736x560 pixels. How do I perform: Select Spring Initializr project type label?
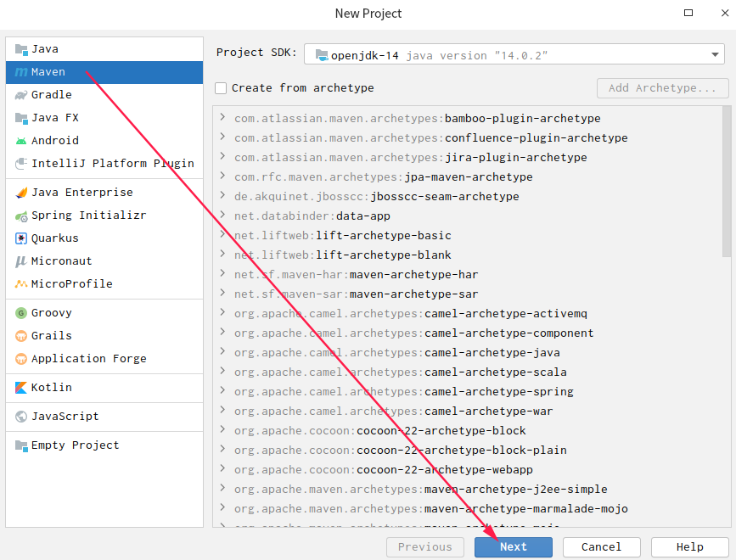[89, 216]
